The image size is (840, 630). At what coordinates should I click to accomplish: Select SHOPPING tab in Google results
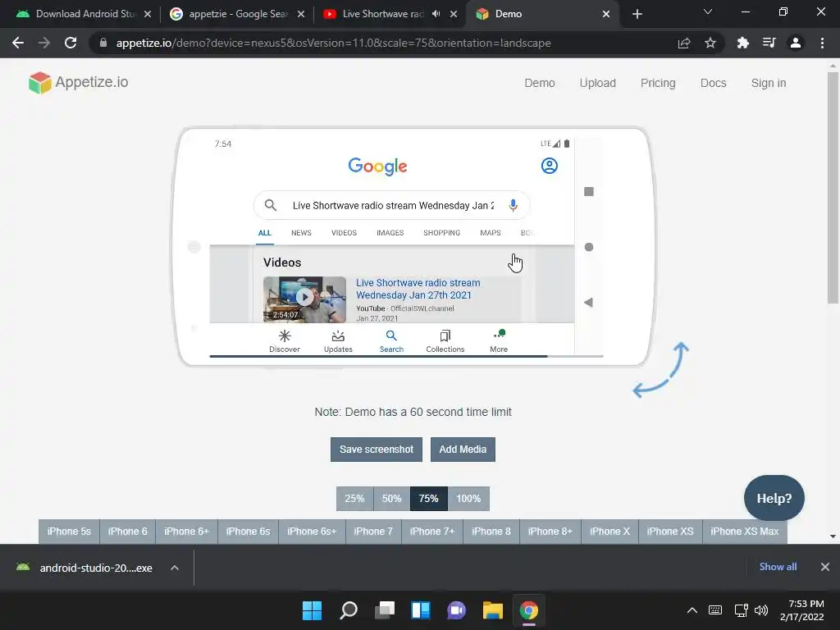coord(441,233)
